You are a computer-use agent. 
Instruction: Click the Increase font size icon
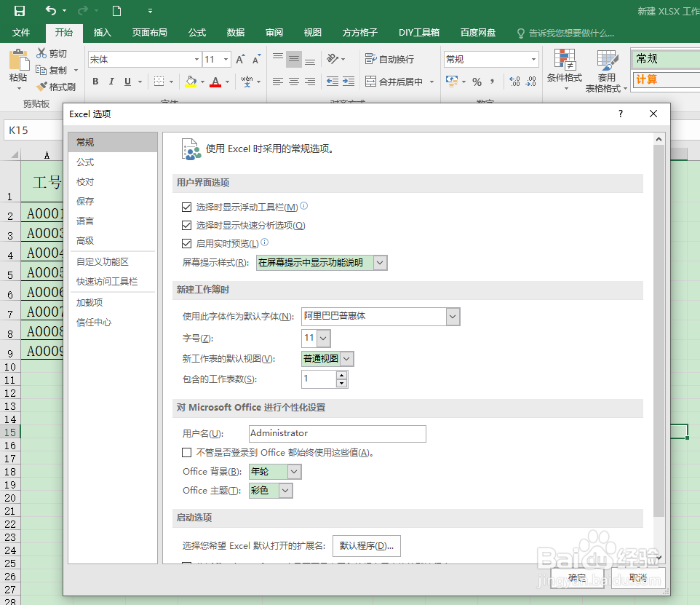[240, 60]
